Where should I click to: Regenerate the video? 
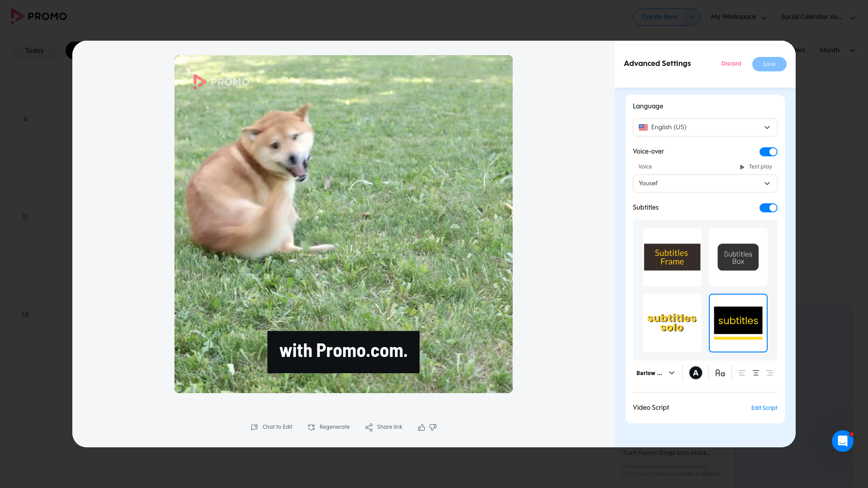(329, 427)
